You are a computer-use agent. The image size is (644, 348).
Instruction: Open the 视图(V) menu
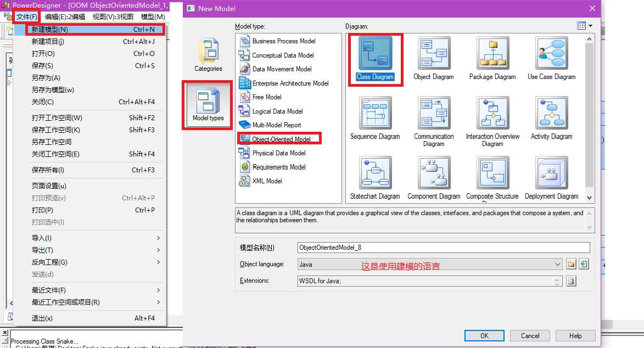tap(113, 17)
